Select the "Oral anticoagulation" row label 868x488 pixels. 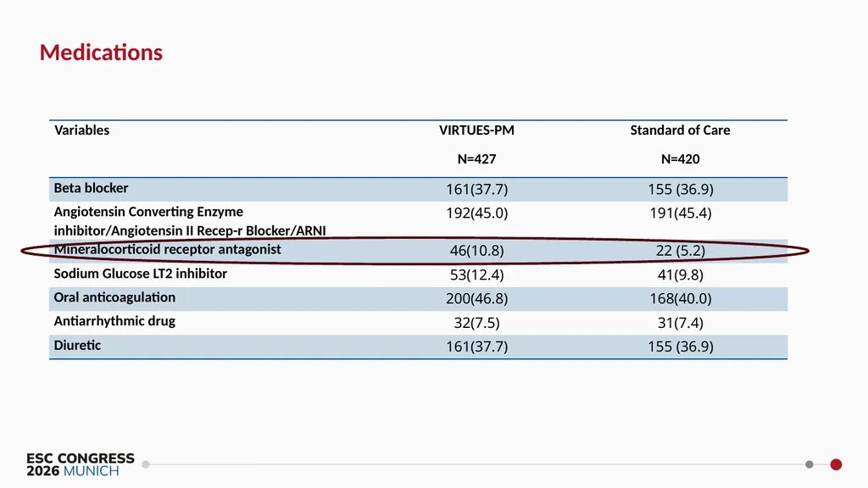click(114, 297)
